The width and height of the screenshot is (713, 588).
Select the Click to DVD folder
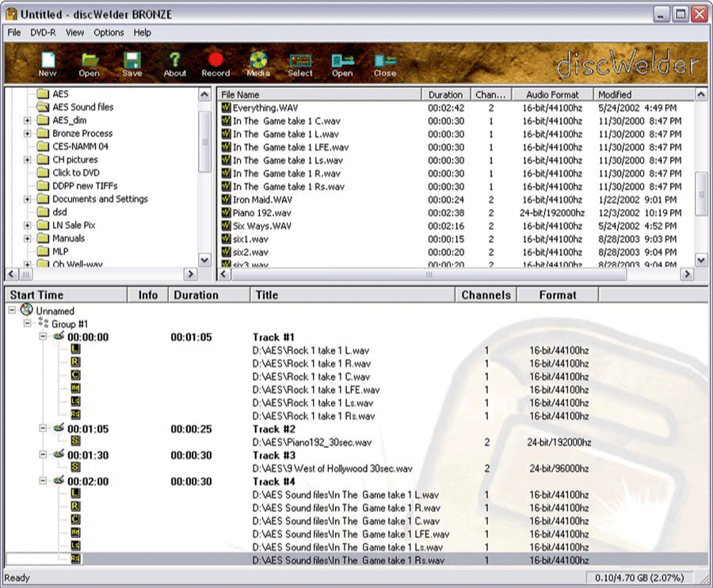coord(68,173)
